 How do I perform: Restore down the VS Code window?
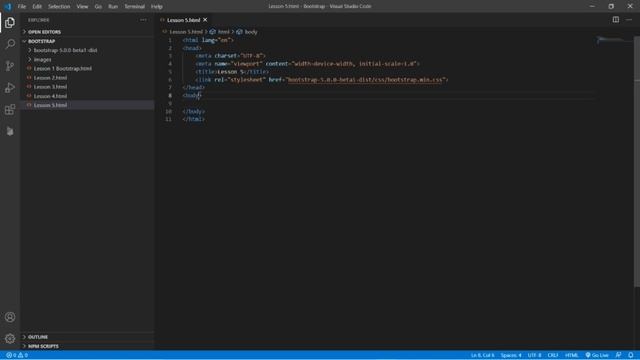coord(611,6)
